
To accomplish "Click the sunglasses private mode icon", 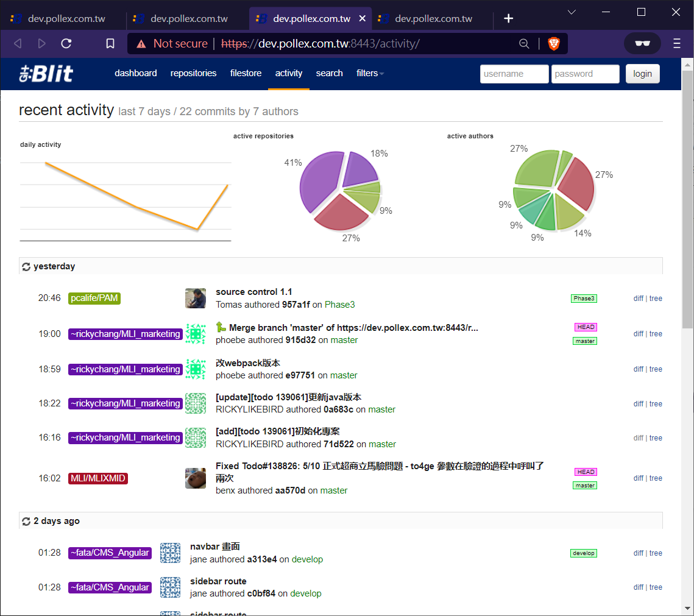I will [642, 43].
